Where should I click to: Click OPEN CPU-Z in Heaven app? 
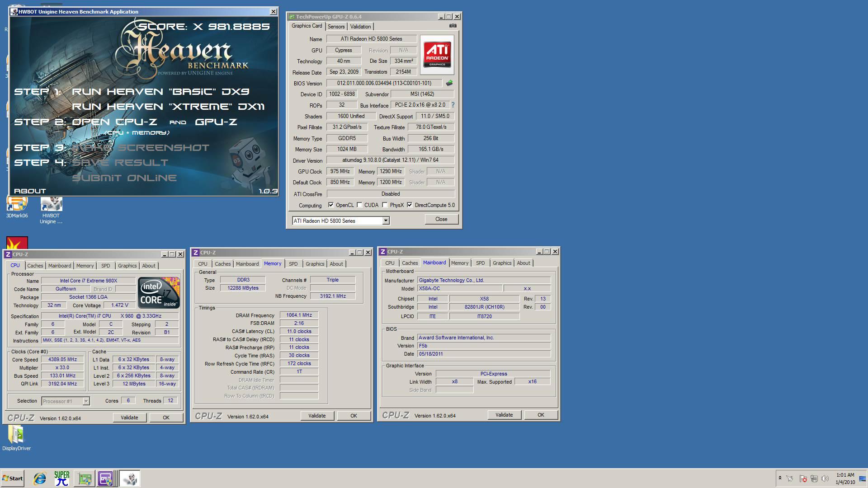pyautogui.click(x=115, y=122)
